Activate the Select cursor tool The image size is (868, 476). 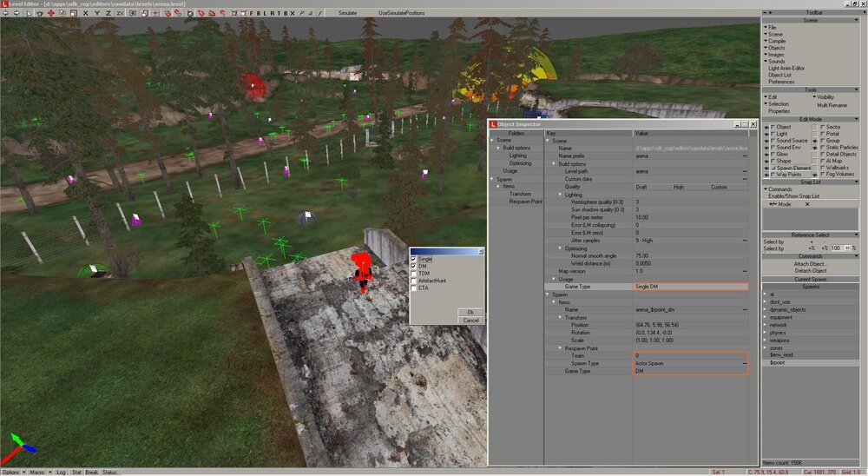[x=30, y=13]
